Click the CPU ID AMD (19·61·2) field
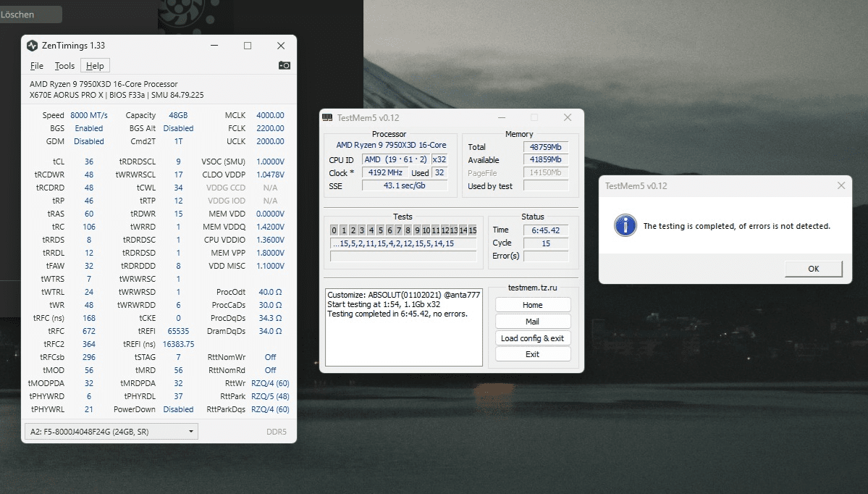The image size is (868, 494). [x=396, y=159]
